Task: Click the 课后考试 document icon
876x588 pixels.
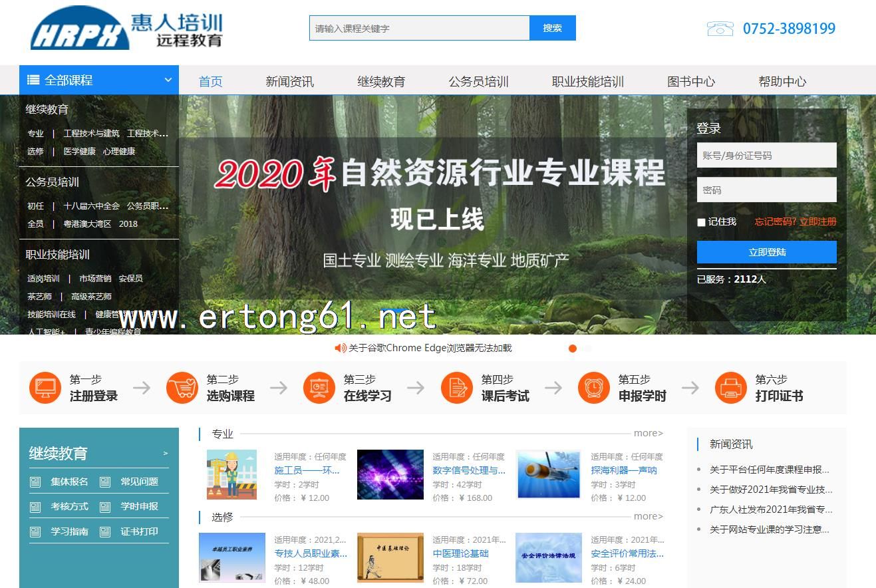Action: (x=457, y=388)
